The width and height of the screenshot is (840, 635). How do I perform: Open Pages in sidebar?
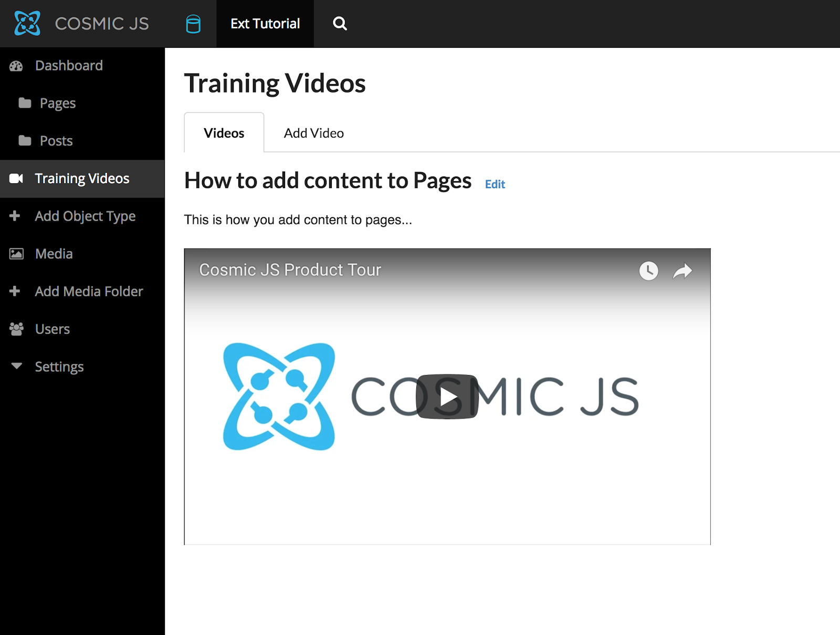[58, 103]
